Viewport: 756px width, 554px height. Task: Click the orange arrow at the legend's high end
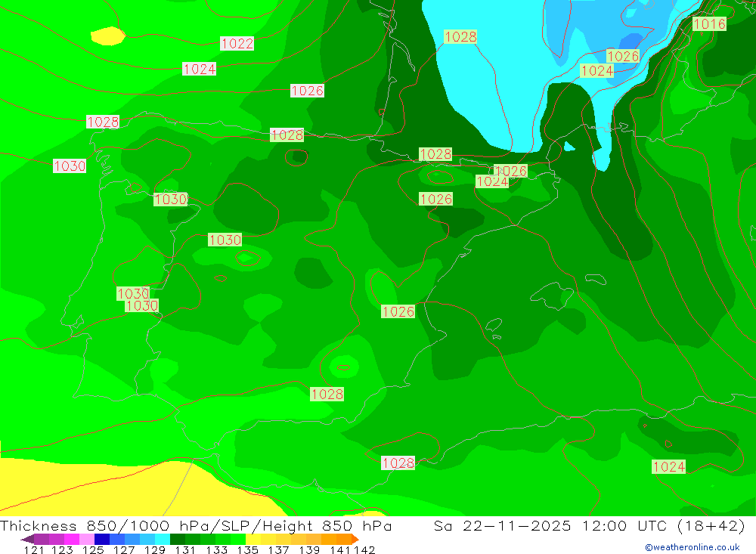tap(355, 539)
